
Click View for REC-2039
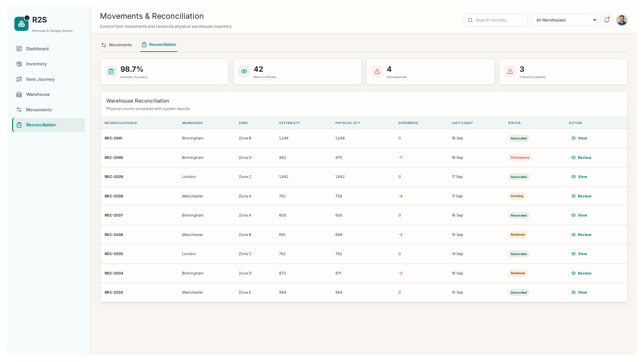click(579, 177)
